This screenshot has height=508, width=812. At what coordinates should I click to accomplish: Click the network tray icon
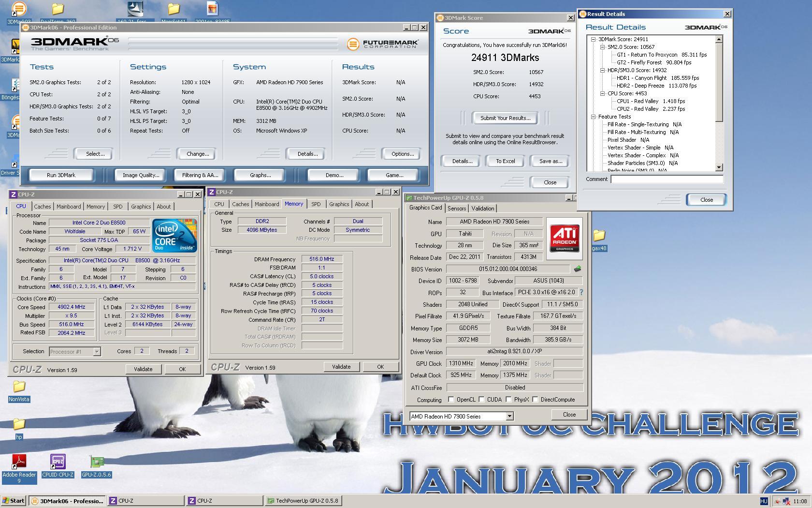[786, 501]
